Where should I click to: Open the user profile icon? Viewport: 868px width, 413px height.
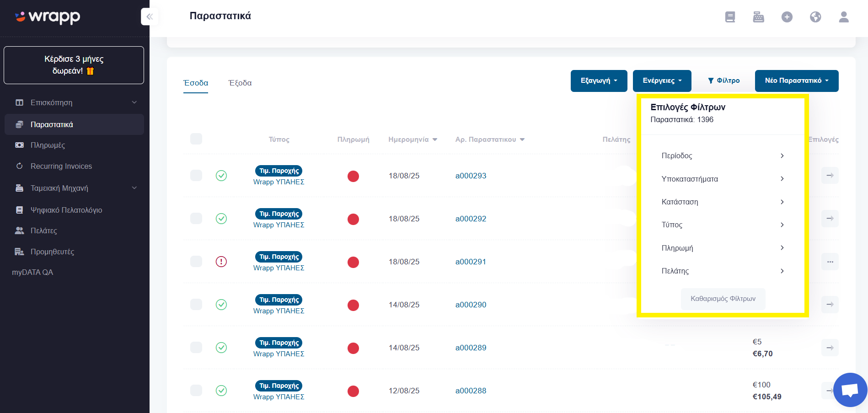pyautogui.click(x=843, y=17)
